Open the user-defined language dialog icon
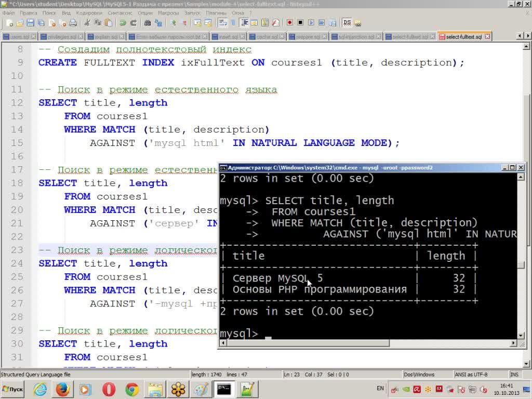This screenshot has width=532, height=399. coord(254,23)
